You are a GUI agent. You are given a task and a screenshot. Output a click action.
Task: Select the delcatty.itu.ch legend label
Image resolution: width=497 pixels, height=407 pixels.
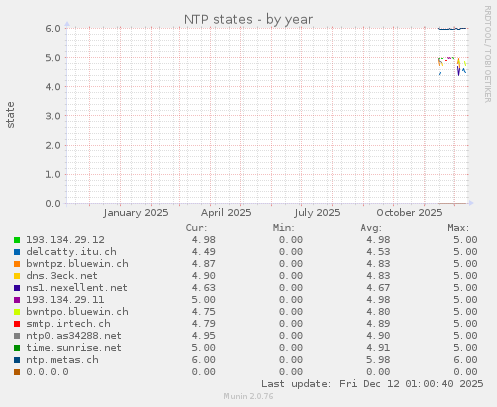point(71,252)
